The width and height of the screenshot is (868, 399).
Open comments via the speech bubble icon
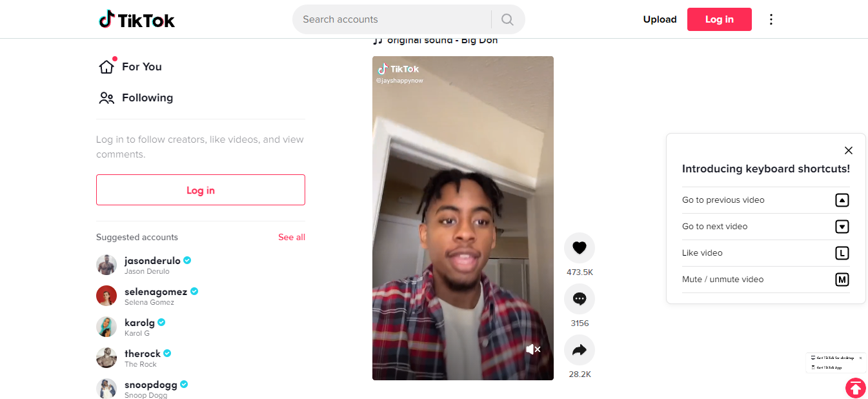(579, 299)
